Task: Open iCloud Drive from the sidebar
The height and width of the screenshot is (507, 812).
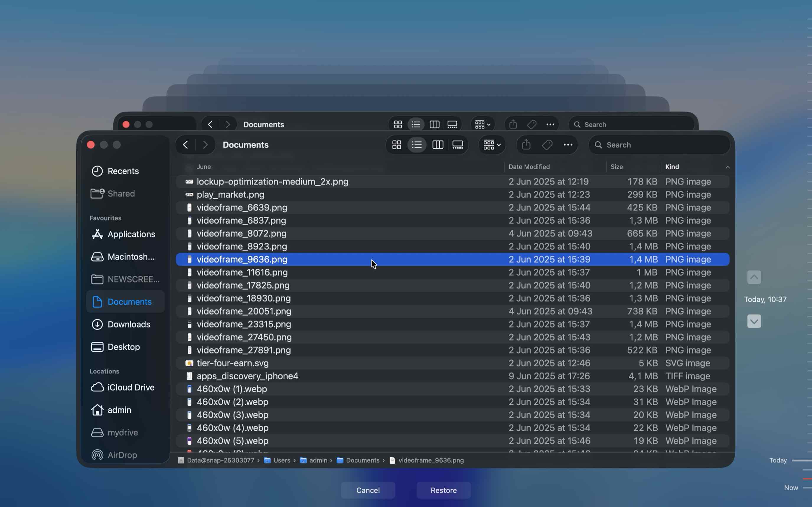Action: tap(131, 387)
